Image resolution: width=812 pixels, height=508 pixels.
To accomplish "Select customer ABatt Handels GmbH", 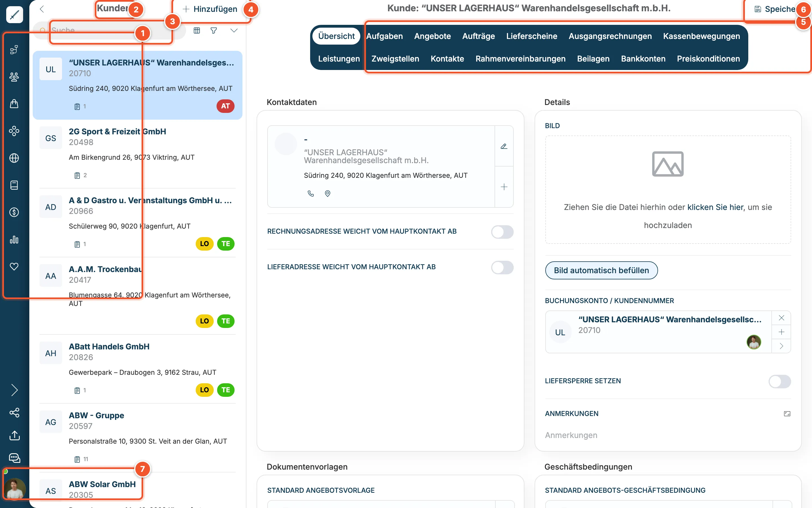I will point(138,368).
